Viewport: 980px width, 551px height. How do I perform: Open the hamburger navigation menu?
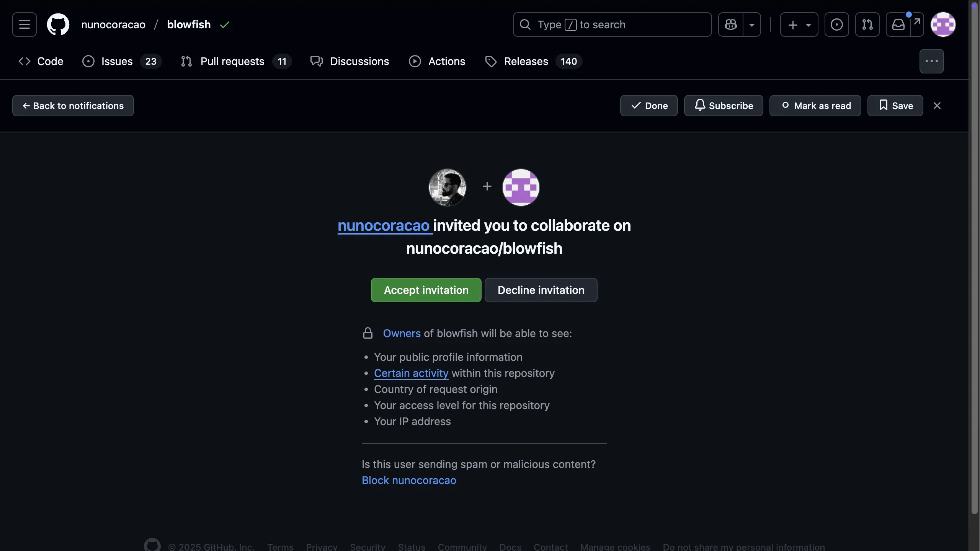pyautogui.click(x=24, y=24)
